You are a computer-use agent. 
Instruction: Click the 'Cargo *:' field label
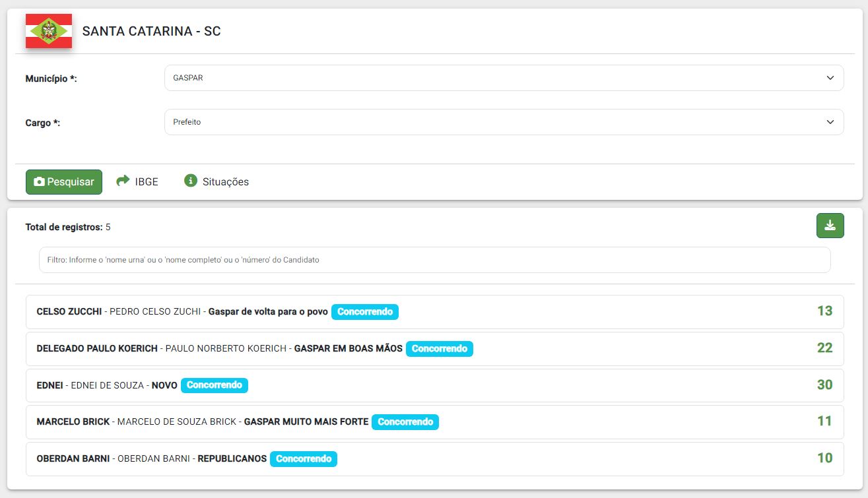[x=43, y=123]
